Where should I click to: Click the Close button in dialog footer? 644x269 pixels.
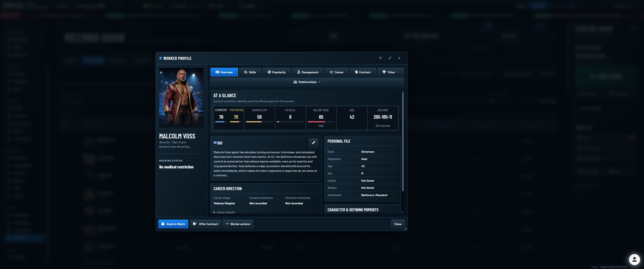[x=398, y=224]
